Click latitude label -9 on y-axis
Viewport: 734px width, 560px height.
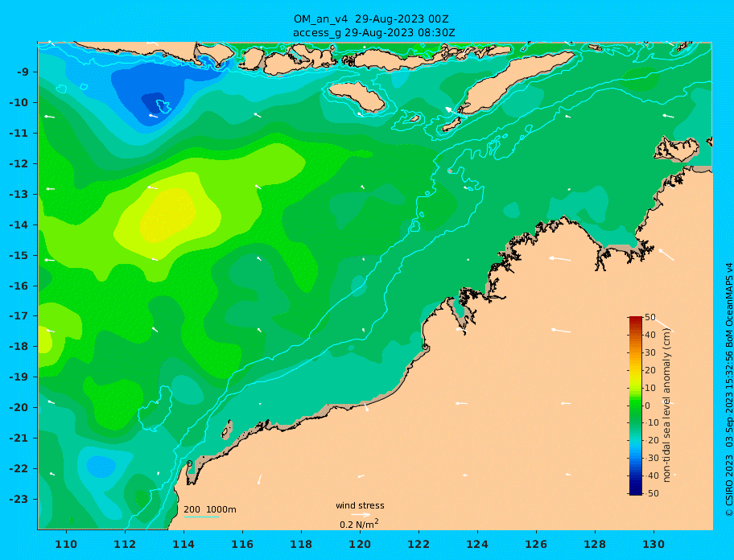tap(23, 72)
